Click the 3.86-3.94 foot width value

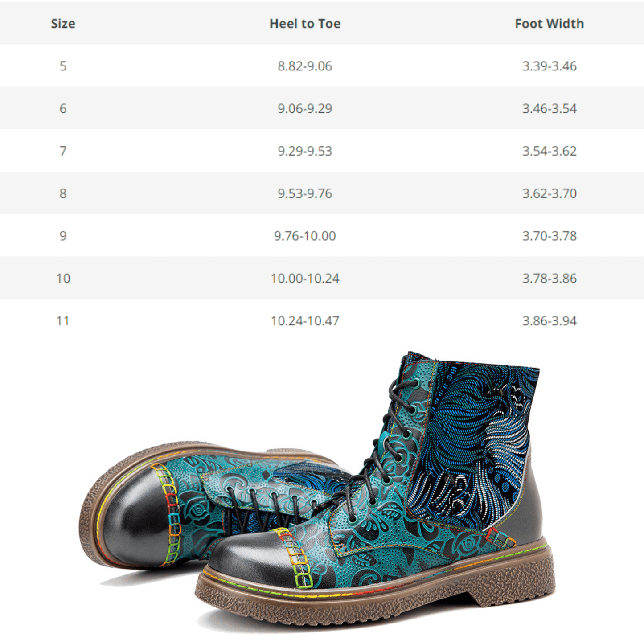(x=549, y=321)
